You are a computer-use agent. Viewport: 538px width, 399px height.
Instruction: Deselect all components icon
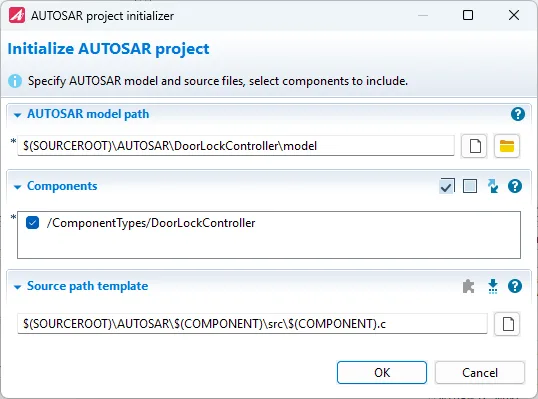[x=470, y=186]
